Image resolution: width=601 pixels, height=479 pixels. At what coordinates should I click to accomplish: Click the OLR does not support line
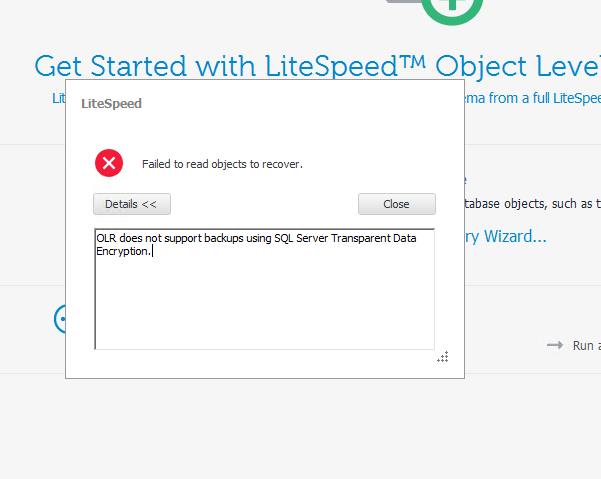click(256, 238)
